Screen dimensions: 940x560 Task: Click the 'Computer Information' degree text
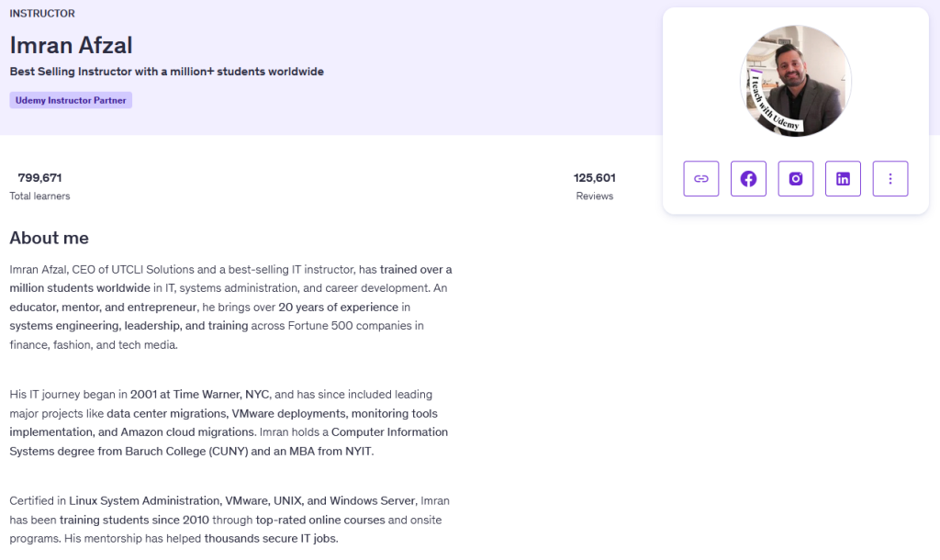(x=389, y=431)
